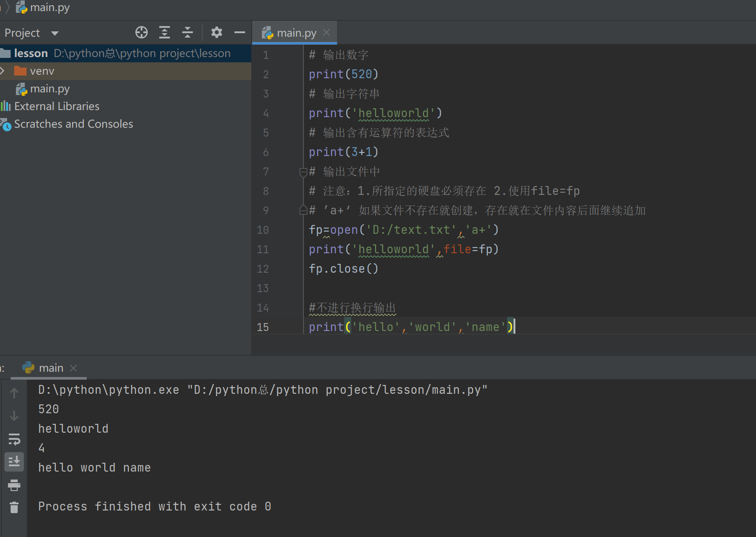Click the print console output icon
The image size is (756, 537).
pyautogui.click(x=14, y=485)
